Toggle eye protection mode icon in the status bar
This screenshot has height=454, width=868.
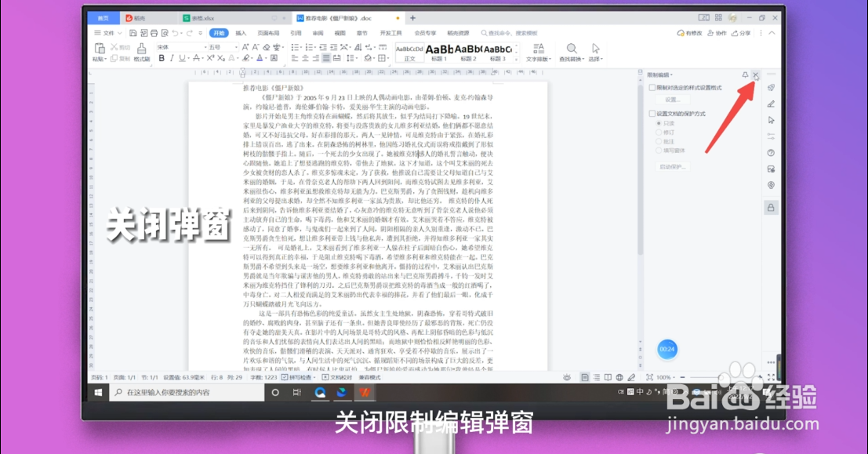tap(567, 378)
